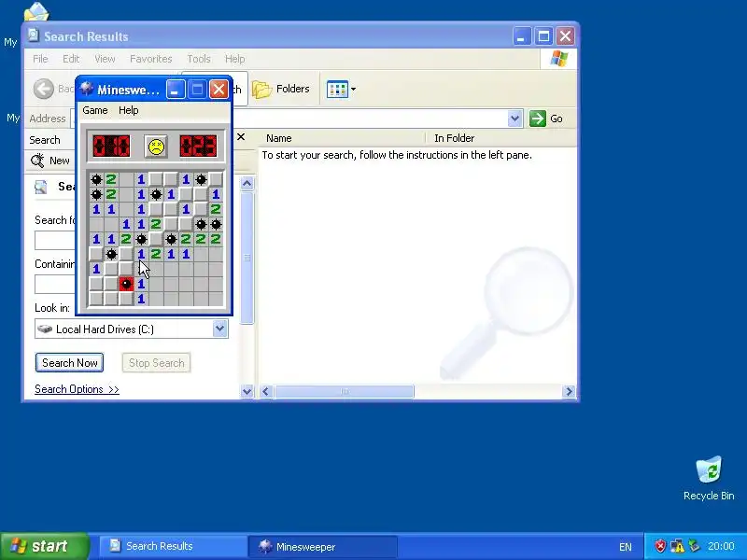Expand the Address bar dropdown arrow
747x560 pixels.
tap(514, 119)
